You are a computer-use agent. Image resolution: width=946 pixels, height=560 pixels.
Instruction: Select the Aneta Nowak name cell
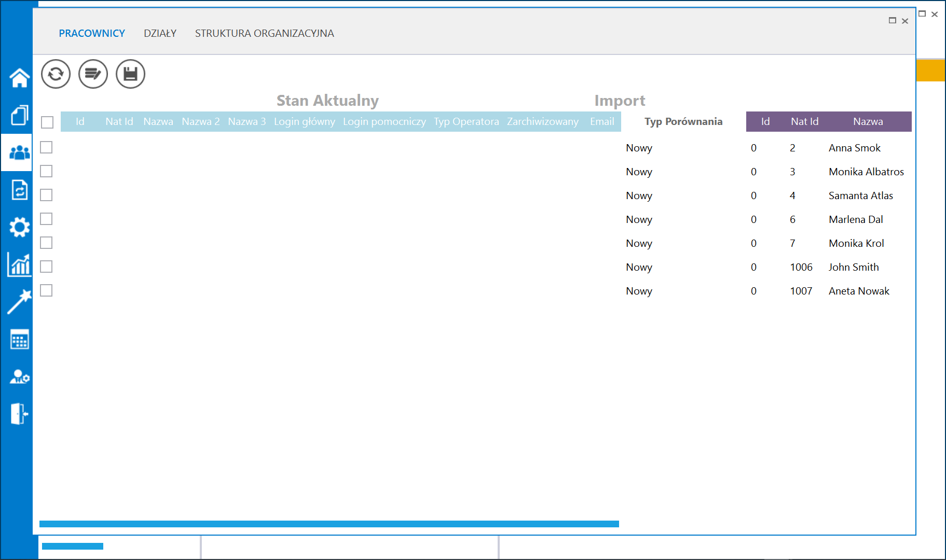[x=859, y=291]
